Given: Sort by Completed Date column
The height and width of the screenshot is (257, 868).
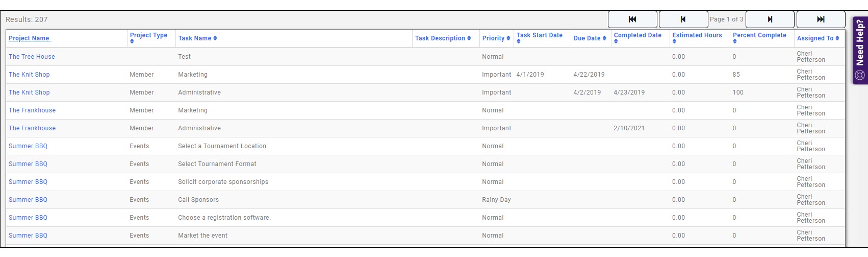Looking at the screenshot, I should tap(637, 35).
